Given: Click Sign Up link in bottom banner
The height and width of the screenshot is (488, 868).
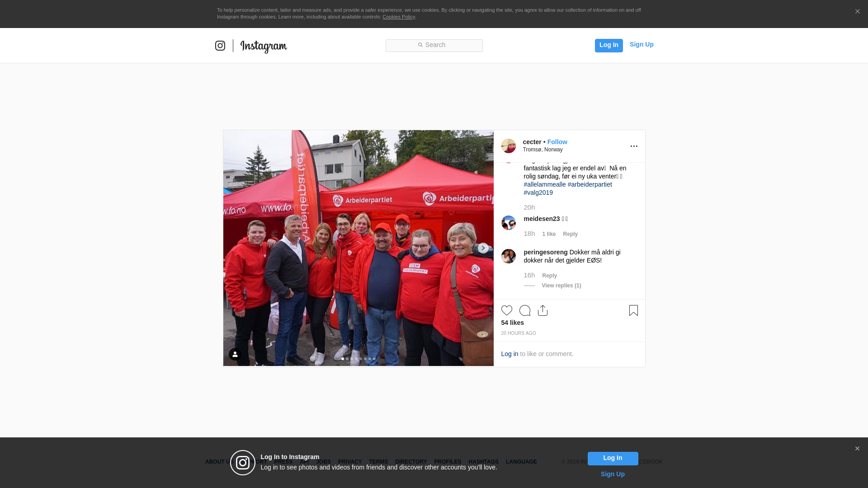Looking at the screenshot, I should [x=613, y=474].
